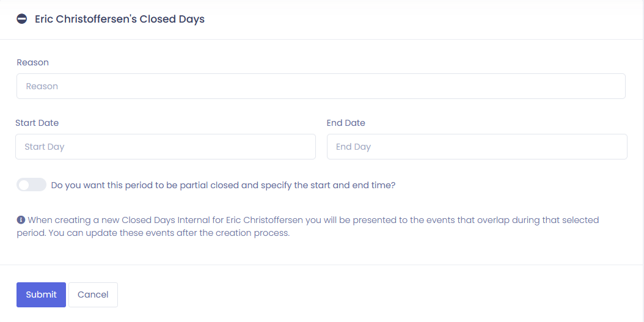Click the info icon before the Closed Days note
Screen dimensions: 644x322
[21, 220]
